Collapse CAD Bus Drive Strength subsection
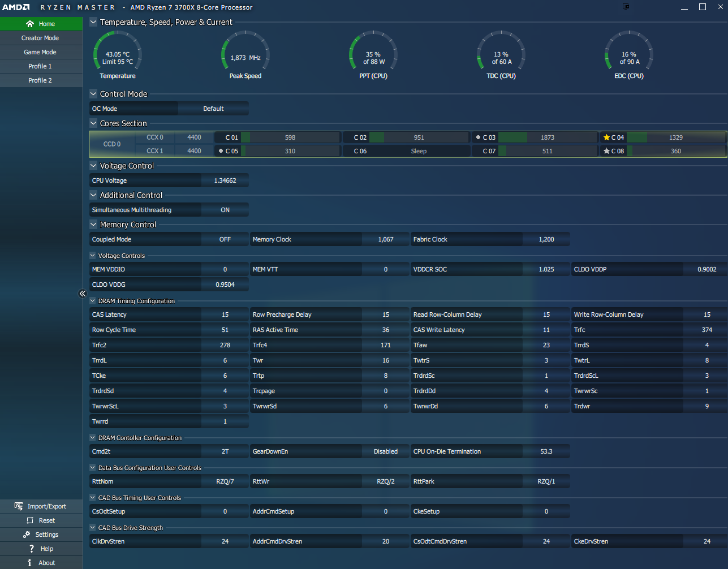This screenshot has height=569, width=728. coord(93,528)
